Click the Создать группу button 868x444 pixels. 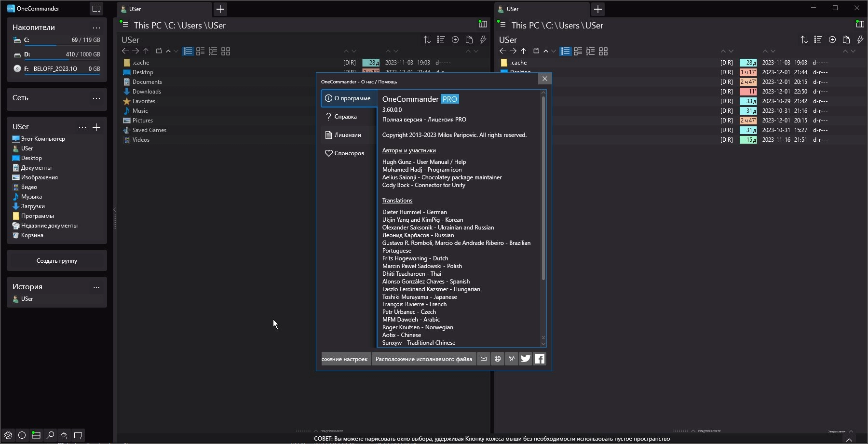pyautogui.click(x=57, y=261)
